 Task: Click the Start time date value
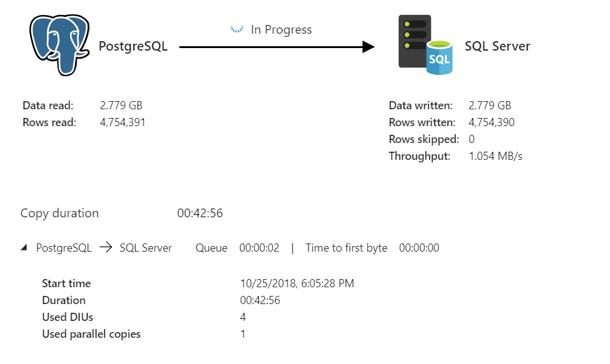[x=297, y=283]
